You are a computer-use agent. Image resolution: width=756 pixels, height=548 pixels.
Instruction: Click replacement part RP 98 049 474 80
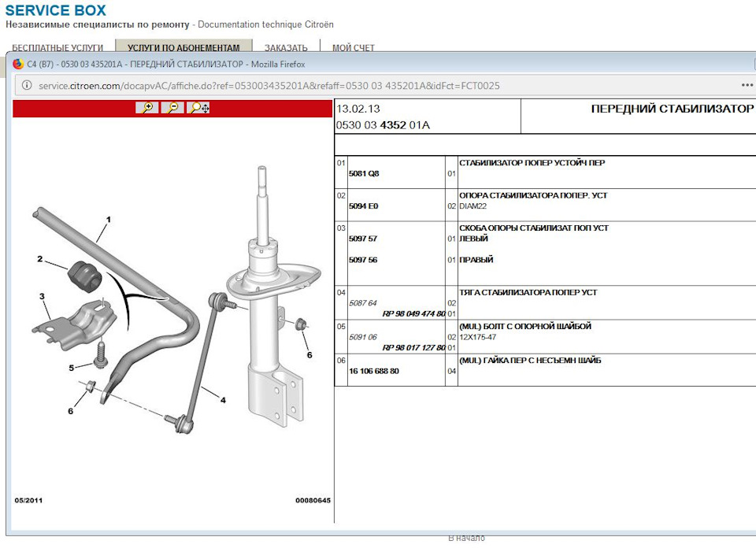[x=413, y=314]
